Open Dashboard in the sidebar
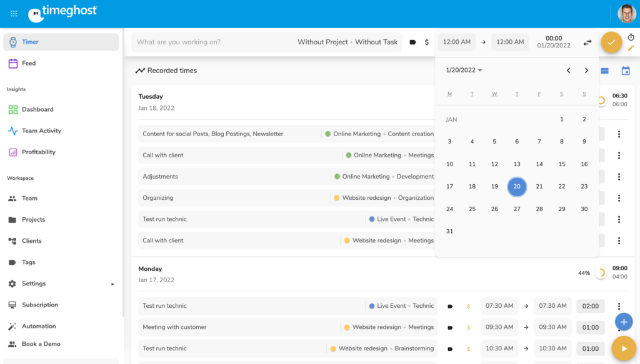Screen dimensions: 640x364 pos(37,109)
